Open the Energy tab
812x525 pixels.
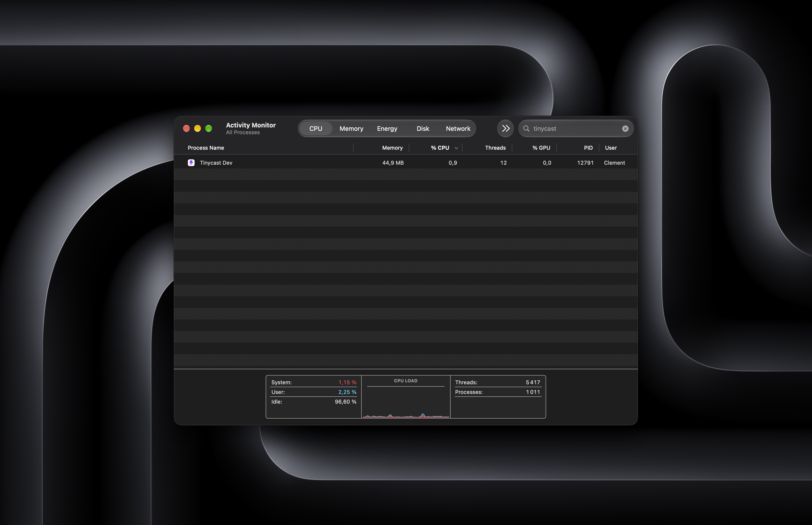[x=387, y=128]
